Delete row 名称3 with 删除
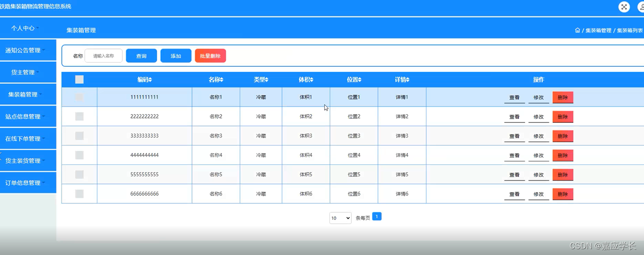This screenshot has height=255, width=644. coord(563,137)
